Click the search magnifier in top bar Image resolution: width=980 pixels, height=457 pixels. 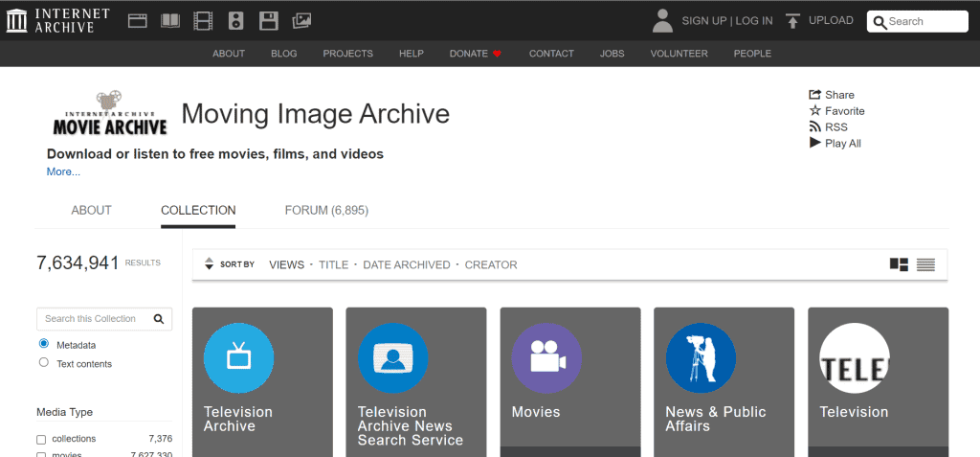880,23
